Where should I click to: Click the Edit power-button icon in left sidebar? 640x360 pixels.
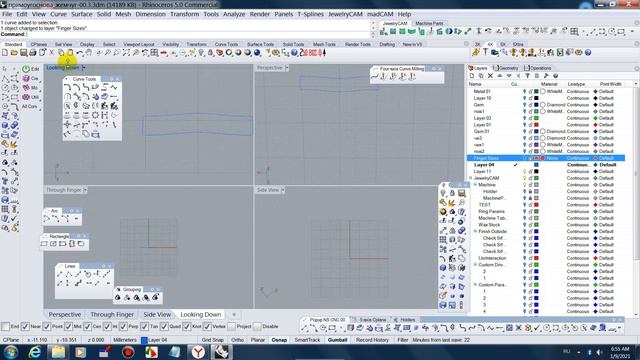click(26, 69)
